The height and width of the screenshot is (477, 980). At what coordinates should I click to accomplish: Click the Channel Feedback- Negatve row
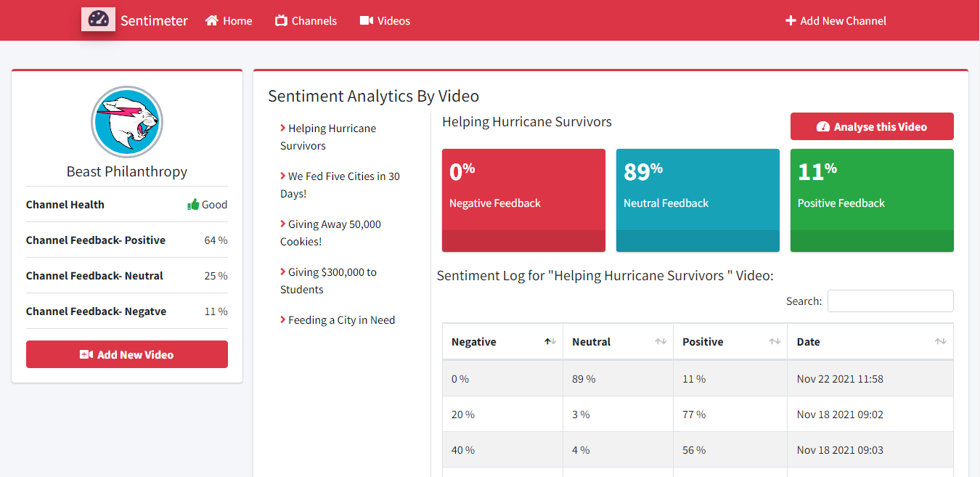(127, 311)
